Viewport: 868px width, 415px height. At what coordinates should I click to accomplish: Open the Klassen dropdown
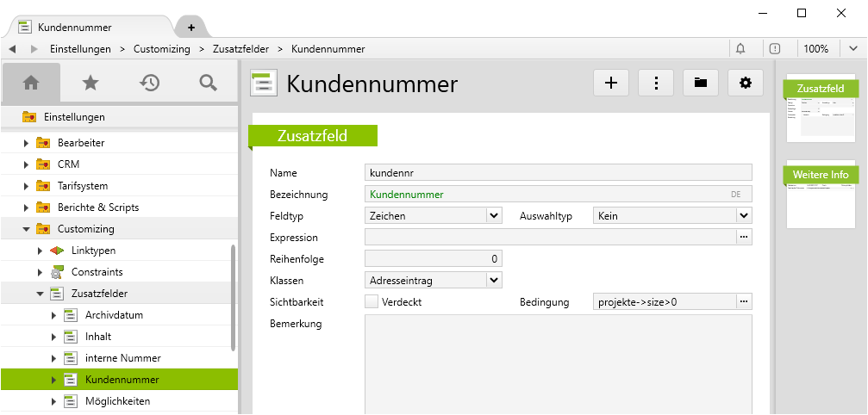[x=493, y=280]
